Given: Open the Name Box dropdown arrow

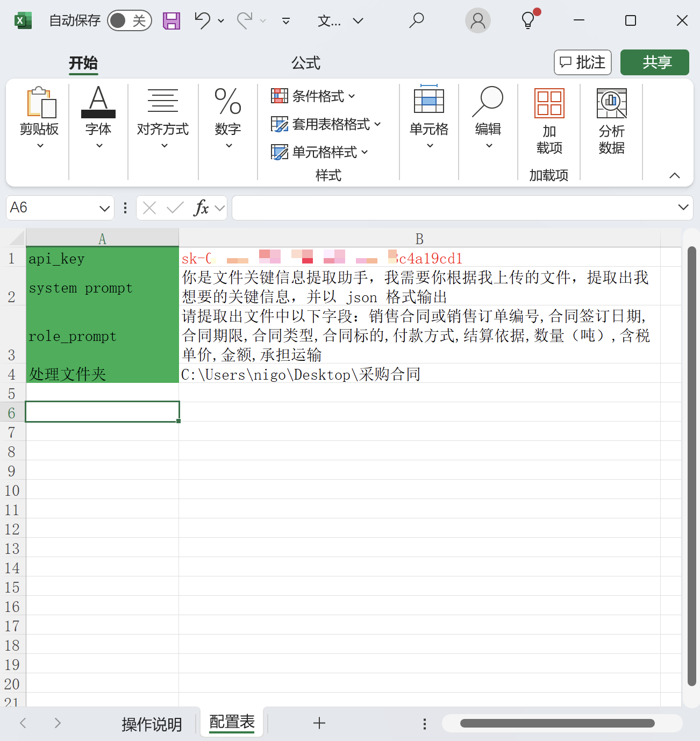Looking at the screenshot, I should pos(105,208).
